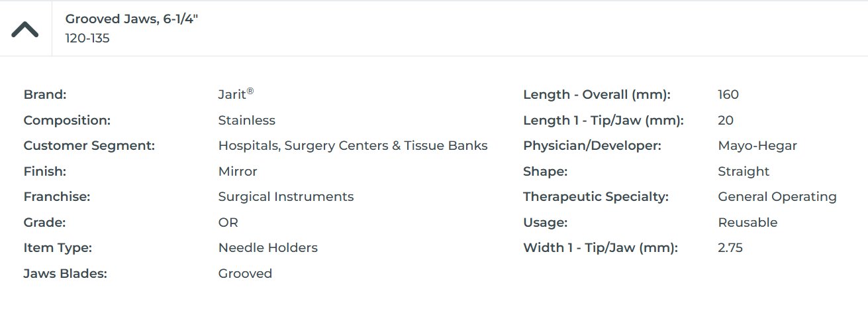
Task: Click the overall length value 160
Action: (x=728, y=95)
